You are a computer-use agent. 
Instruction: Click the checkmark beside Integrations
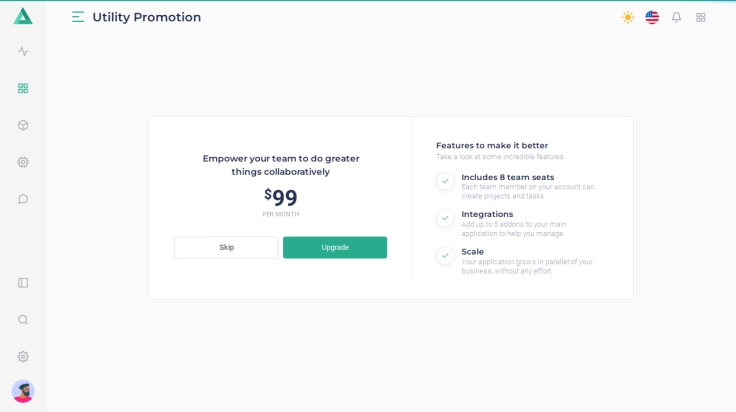click(x=445, y=218)
